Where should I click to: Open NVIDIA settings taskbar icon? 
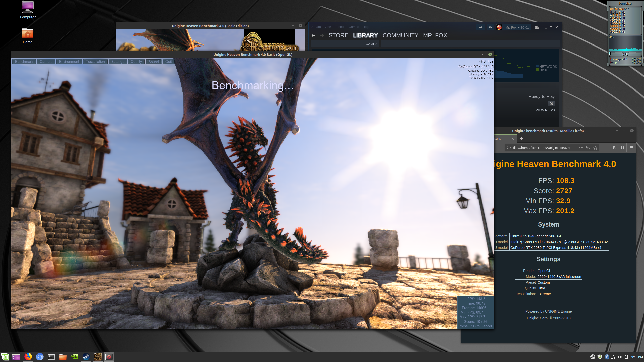(74, 357)
